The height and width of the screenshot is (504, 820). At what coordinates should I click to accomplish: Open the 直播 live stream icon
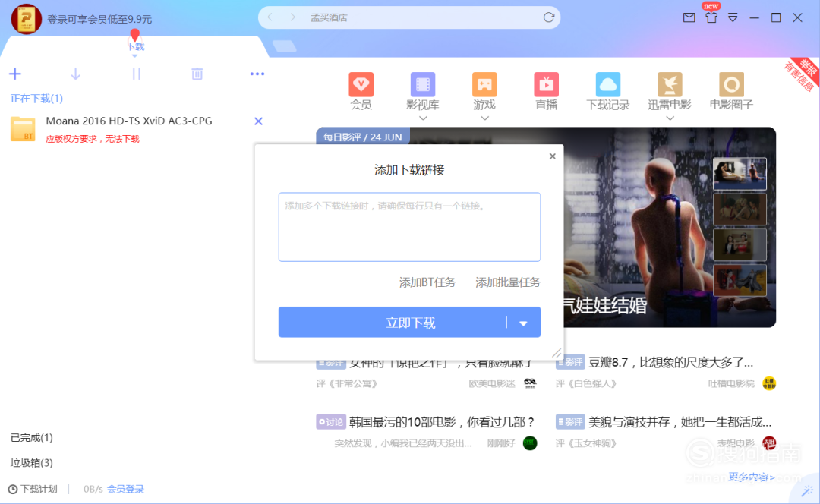coord(546,85)
